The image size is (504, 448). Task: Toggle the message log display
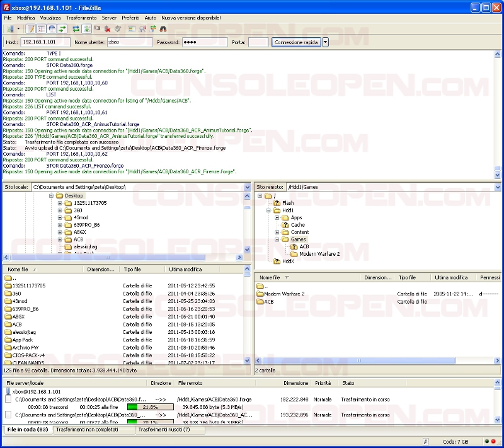coord(30,29)
